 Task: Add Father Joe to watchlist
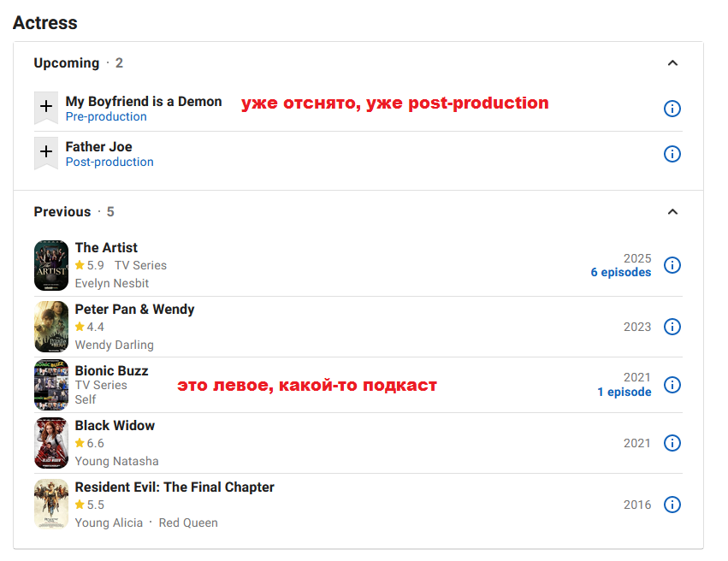[x=46, y=153]
